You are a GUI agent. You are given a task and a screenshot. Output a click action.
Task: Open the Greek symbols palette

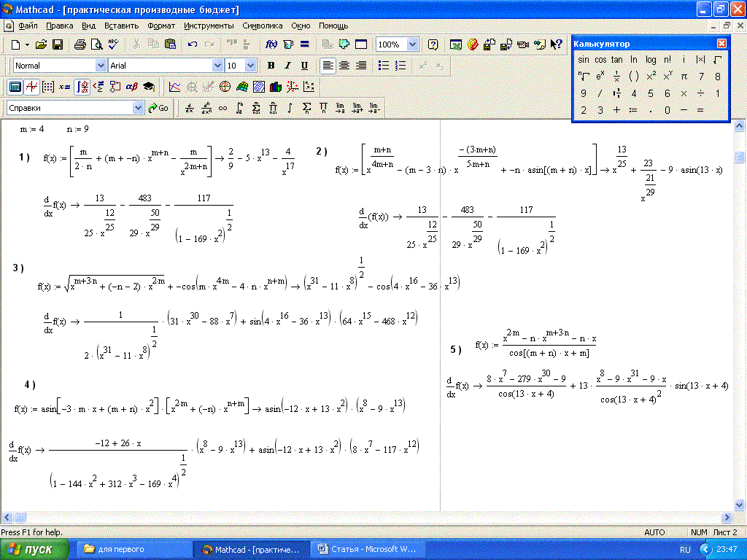[132, 87]
